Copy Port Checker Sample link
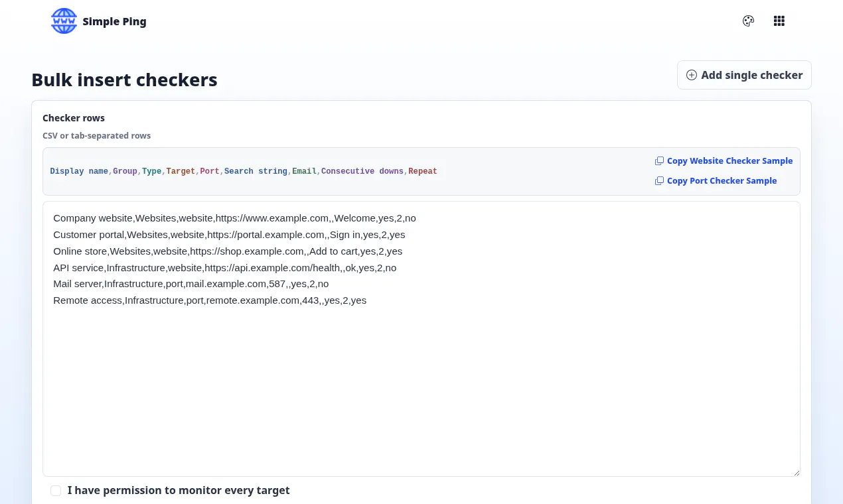The height and width of the screenshot is (504, 843). click(x=716, y=181)
